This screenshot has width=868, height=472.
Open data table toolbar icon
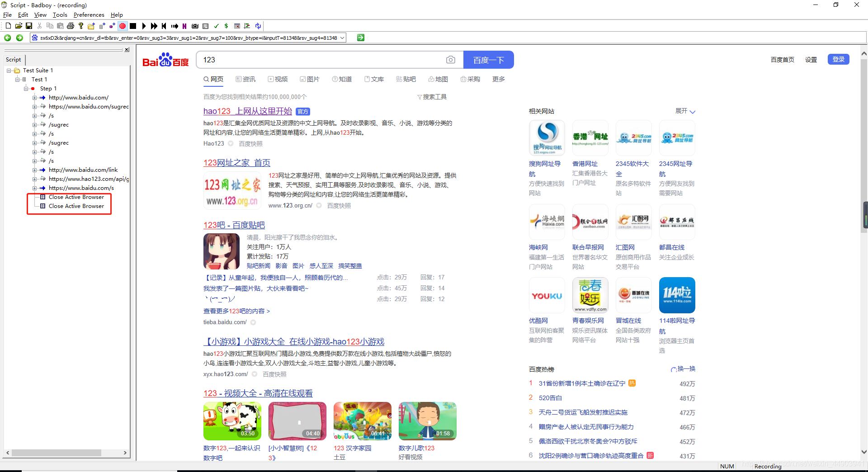pos(237,26)
